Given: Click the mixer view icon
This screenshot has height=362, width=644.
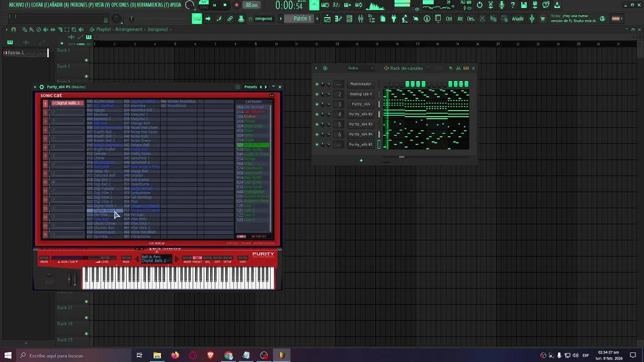Looking at the screenshot, I should tap(361, 19).
